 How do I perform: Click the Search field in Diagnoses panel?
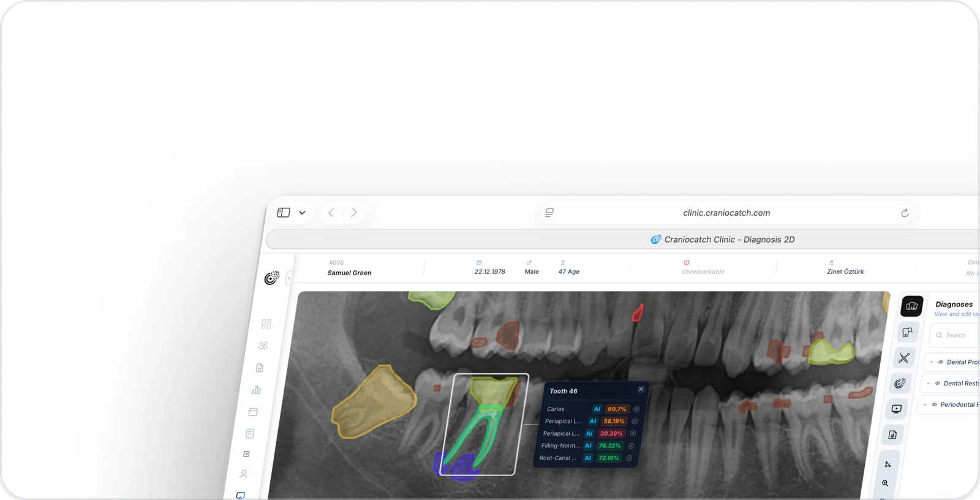click(954, 335)
